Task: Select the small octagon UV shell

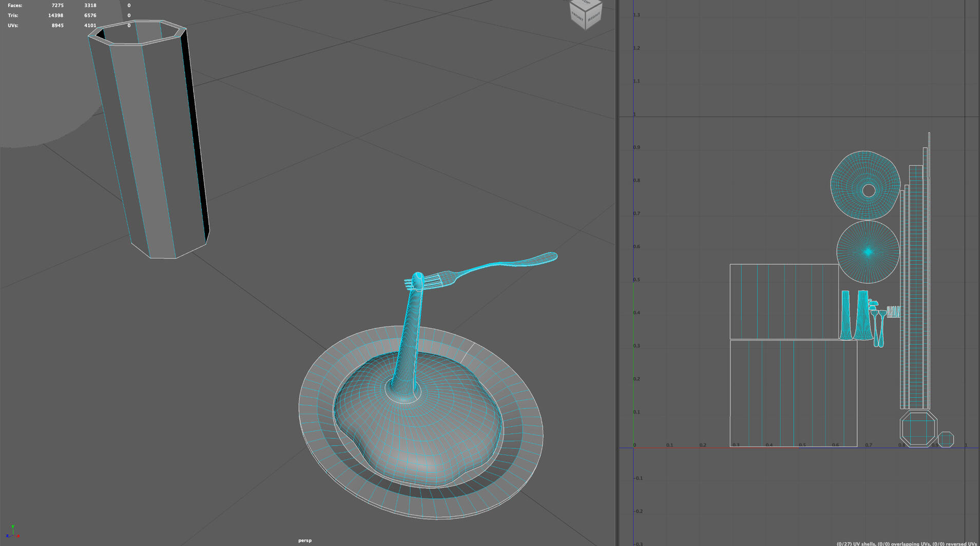Action: (x=946, y=439)
